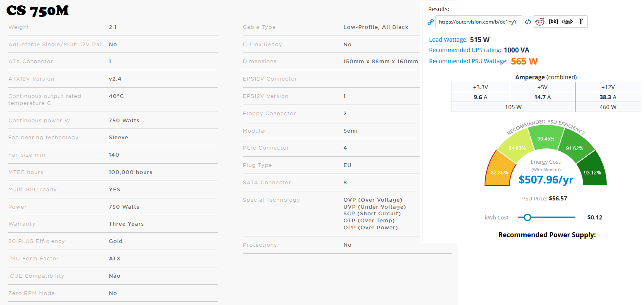Click the 40°C rated temperature value
The width and height of the screenshot is (644, 305).
pyautogui.click(x=116, y=96)
